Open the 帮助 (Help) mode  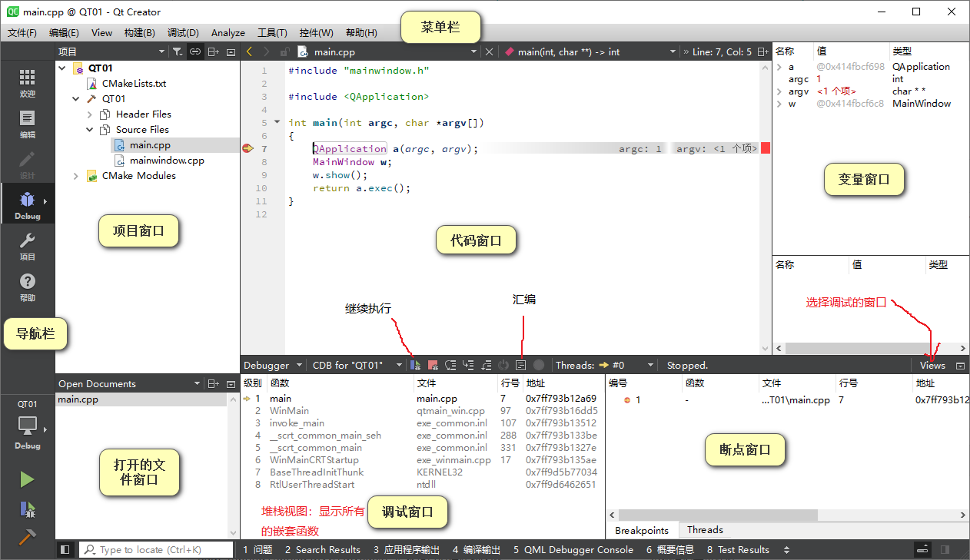28,287
